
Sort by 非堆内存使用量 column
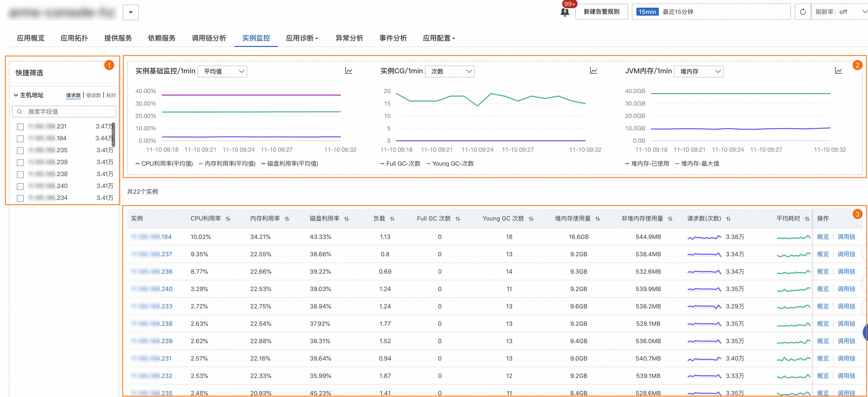[670, 219]
